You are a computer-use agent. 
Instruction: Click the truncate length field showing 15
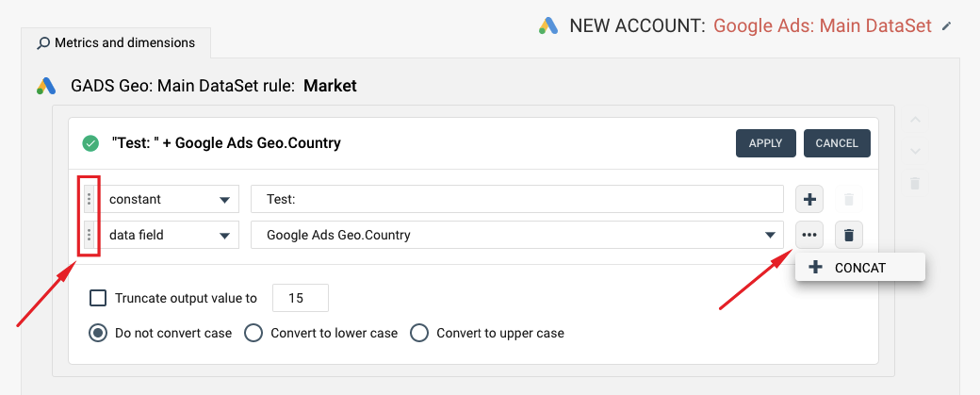point(301,298)
